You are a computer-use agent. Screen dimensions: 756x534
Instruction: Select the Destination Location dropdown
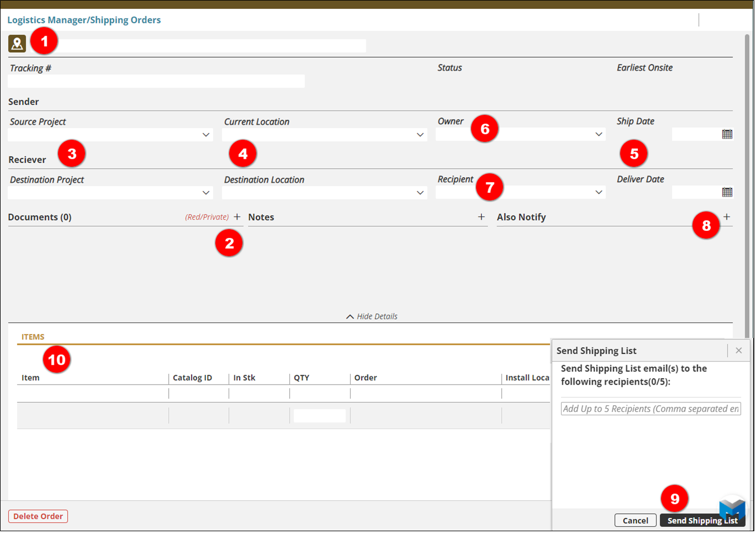point(420,193)
